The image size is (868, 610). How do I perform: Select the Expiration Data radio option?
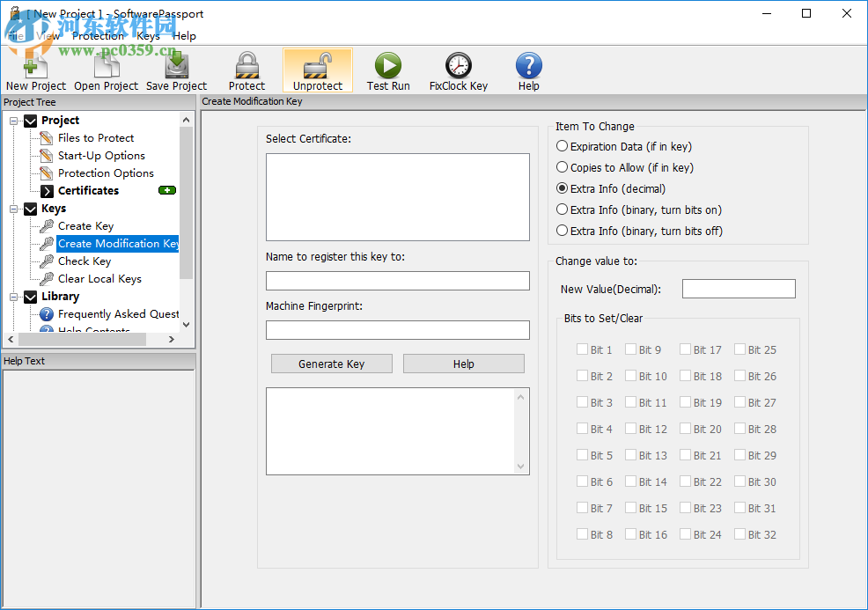(x=561, y=146)
